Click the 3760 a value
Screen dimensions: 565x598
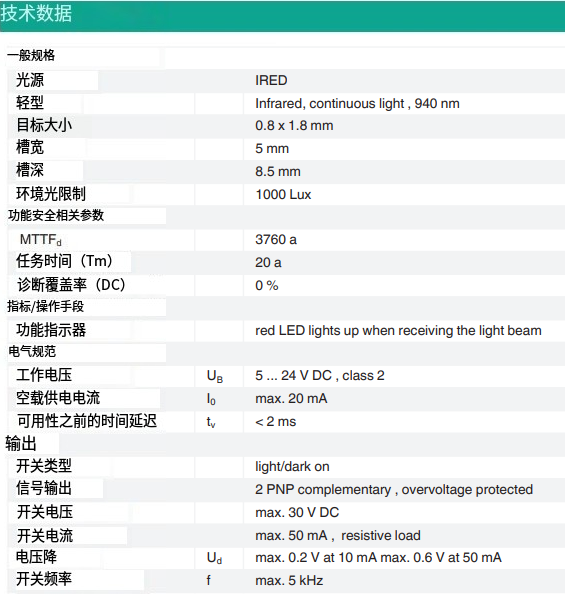coord(276,240)
